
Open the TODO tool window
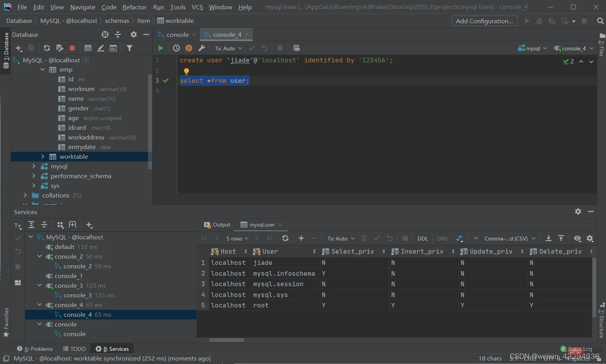(x=74, y=349)
